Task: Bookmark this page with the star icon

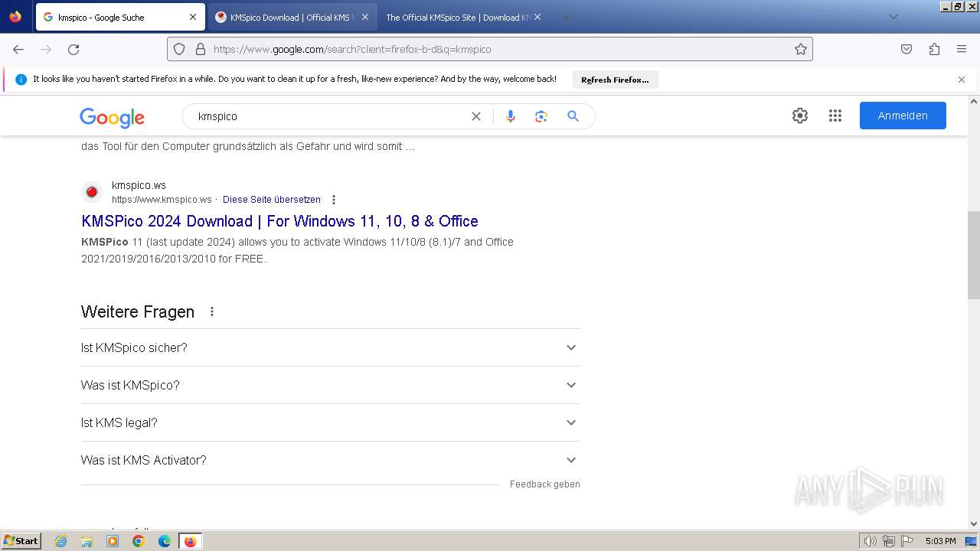Action: point(801,49)
